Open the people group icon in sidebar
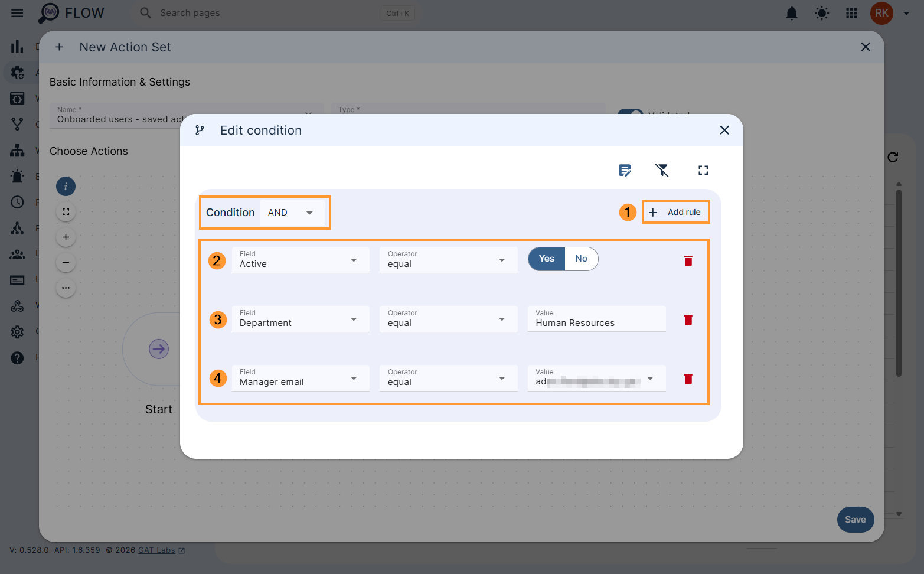 tap(17, 254)
